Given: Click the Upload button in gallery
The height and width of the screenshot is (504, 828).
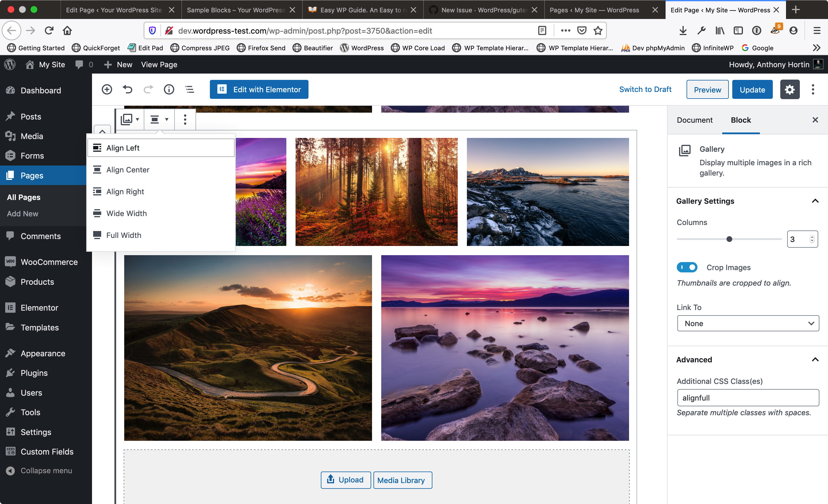Looking at the screenshot, I should (346, 480).
